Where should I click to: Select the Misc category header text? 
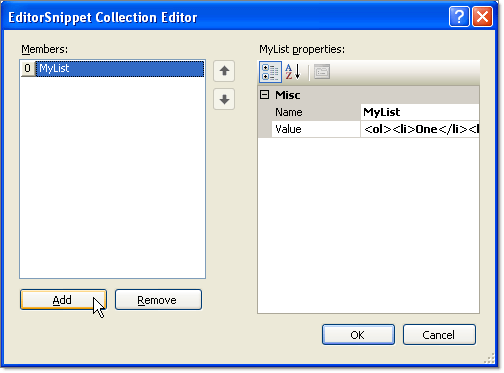pos(288,95)
